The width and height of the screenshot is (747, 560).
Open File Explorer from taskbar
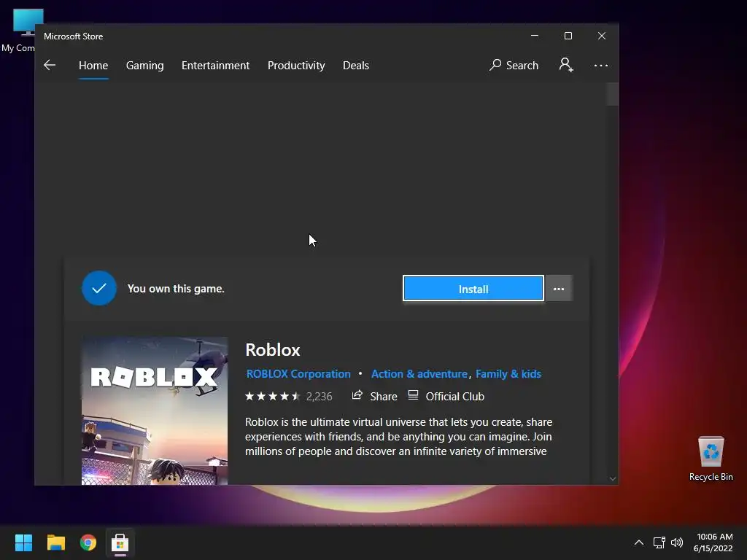pyautogui.click(x=55, y=542)
